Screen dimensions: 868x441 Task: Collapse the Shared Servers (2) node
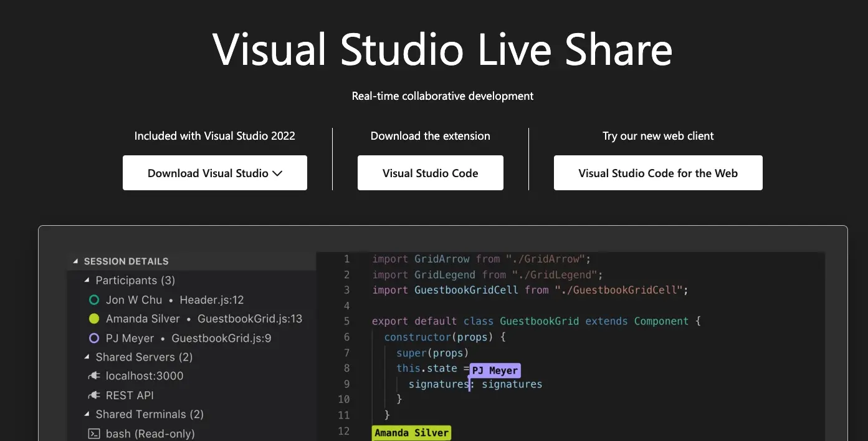87,357
